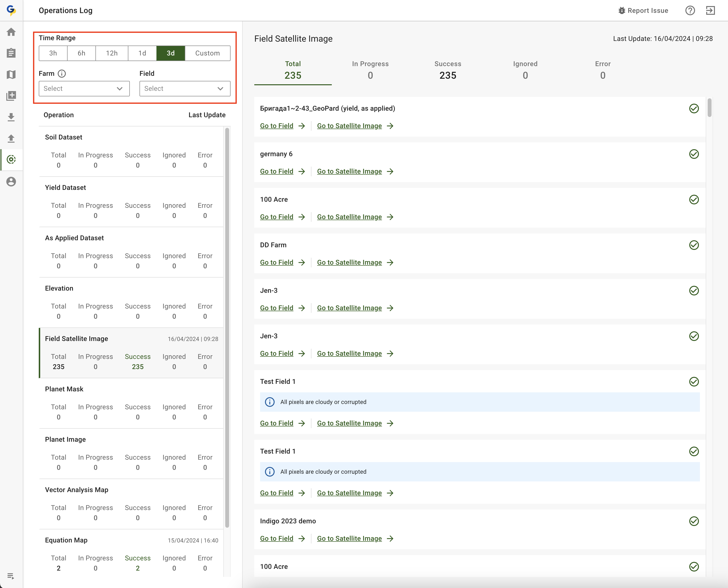Open the Home icon in the sidebar
728x588 pixels.
coord(11,32)
